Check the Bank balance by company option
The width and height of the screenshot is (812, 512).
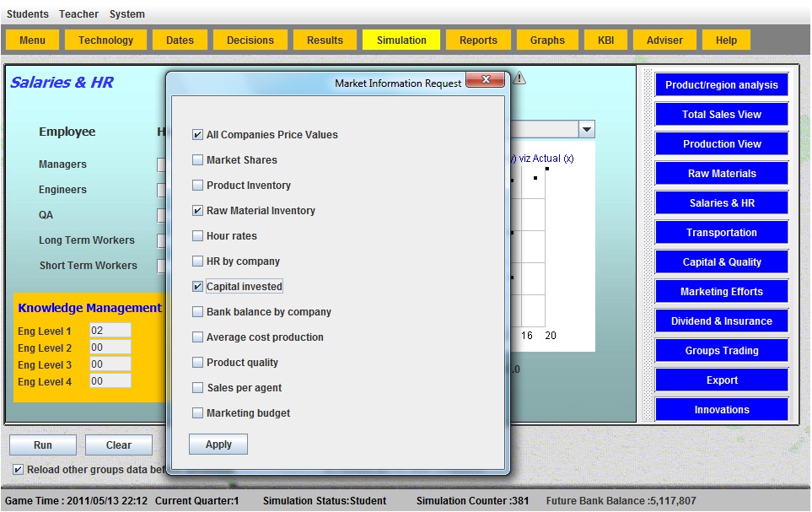[x=198, y=312]
